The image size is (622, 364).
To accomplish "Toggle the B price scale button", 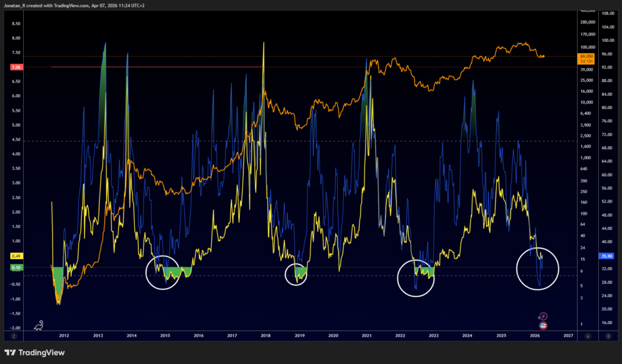I will [607, 335].
